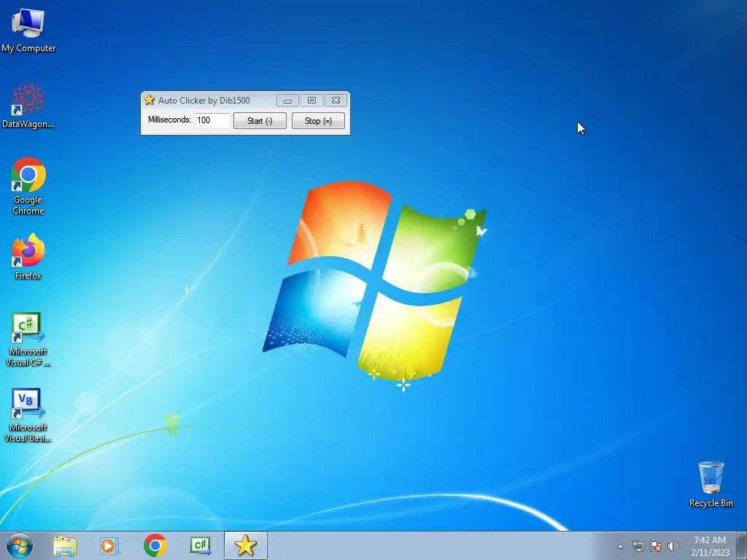Focus the Milliseconds input field

pyautogui.click(x=212, y=120)
